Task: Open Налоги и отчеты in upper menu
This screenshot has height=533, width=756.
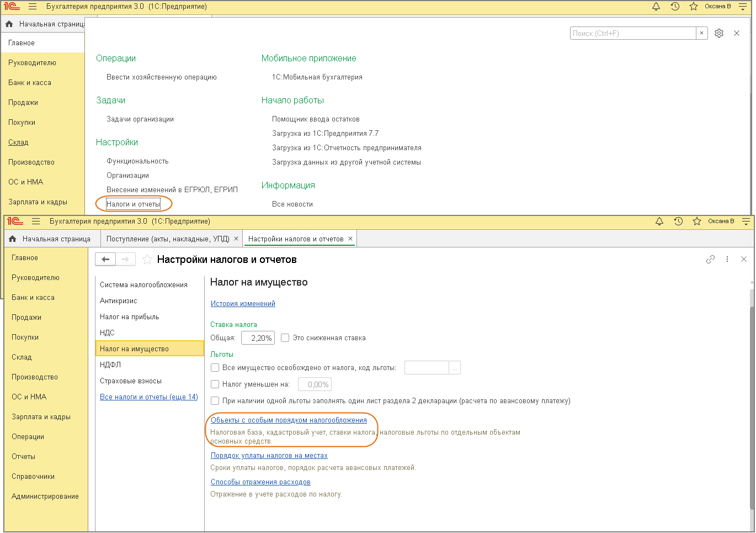Action: (134, 204)
